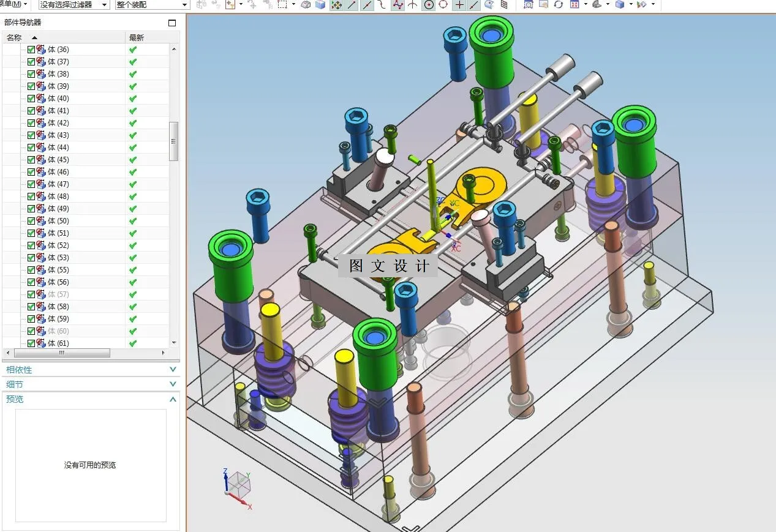Click the rotate view icon
Screen dimensions: 776x532
[x=558, y=5]
